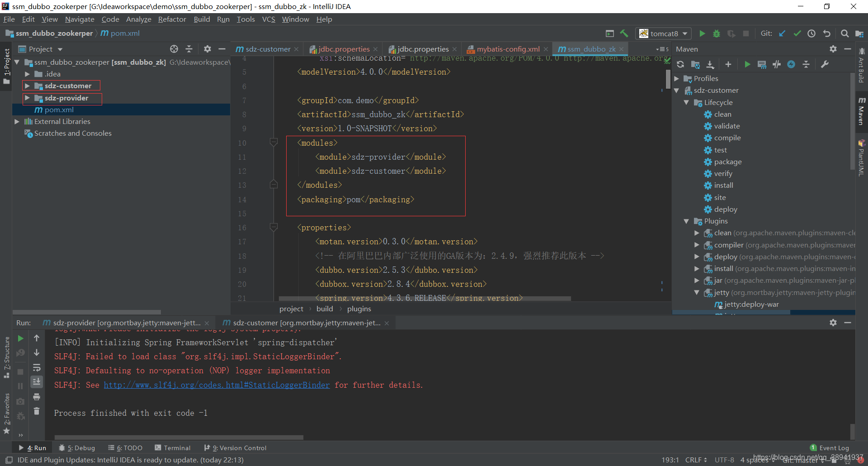
Task: Click CRLF line separator in status bar
Action: click(x=696, y=460)
